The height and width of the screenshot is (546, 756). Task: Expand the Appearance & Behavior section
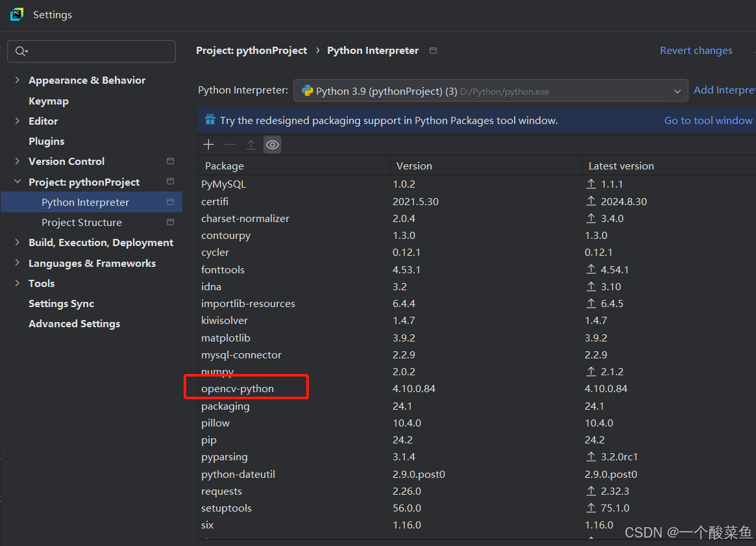tap(18, 80)
